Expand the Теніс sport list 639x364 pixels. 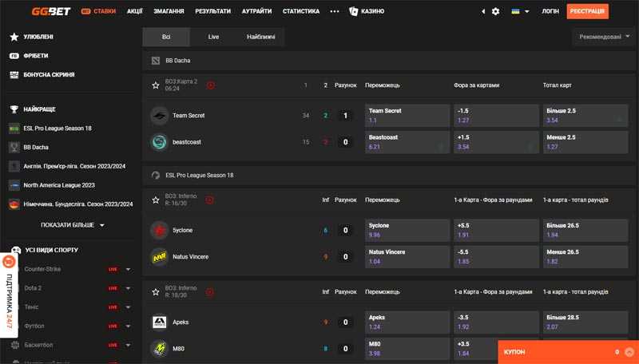(x=128, y=307)
